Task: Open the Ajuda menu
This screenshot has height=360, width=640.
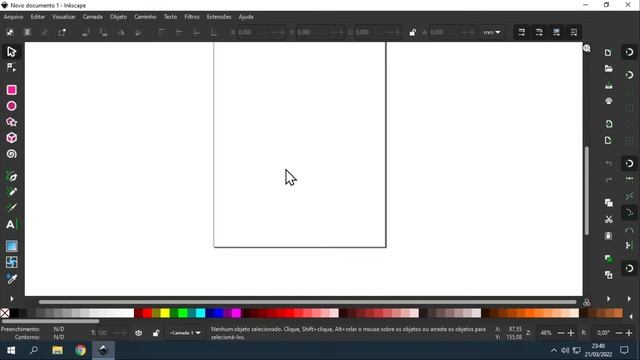Action: coord(246,17)
